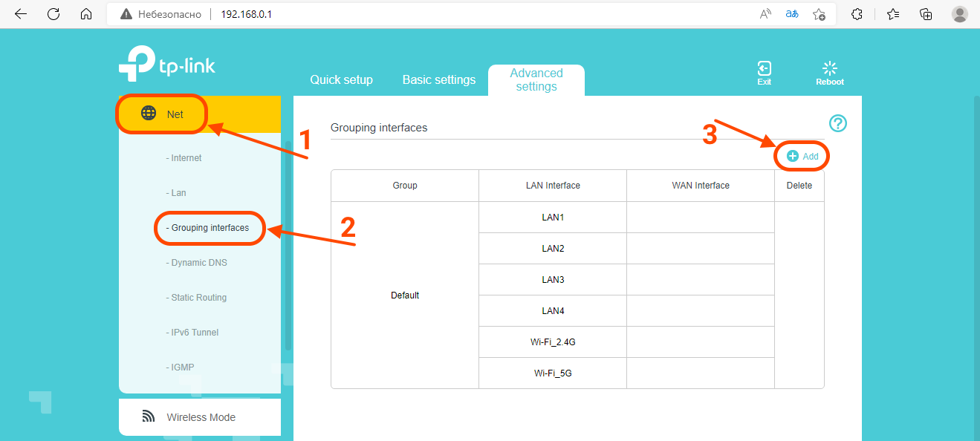This screenshot has width=980, height=441.
Task: Add page to favorites star icon
Action: click(x=819, y=14)
